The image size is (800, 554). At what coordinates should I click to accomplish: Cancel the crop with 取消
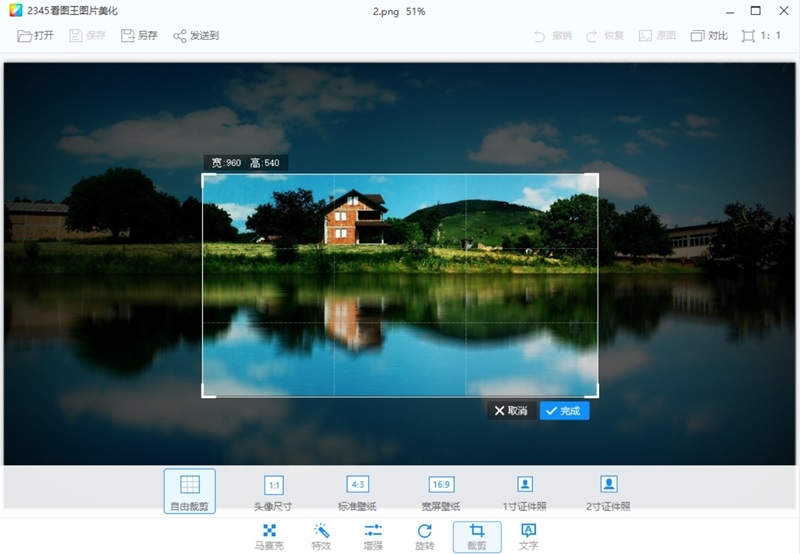pos(511,411)
